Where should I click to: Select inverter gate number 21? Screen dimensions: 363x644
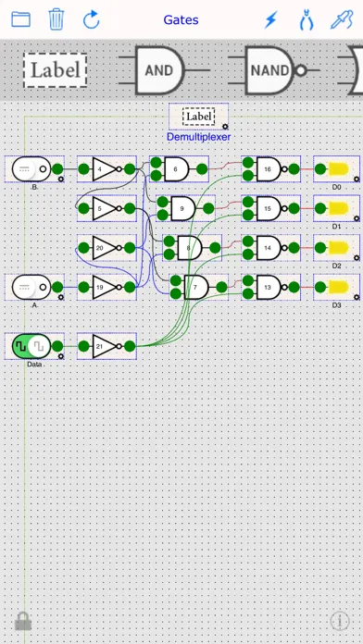coord(106,346)
